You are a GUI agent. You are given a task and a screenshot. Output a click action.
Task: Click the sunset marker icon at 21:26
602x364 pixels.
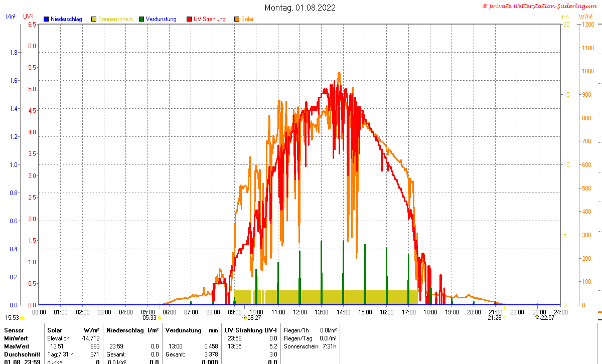[x=505, y=317]
